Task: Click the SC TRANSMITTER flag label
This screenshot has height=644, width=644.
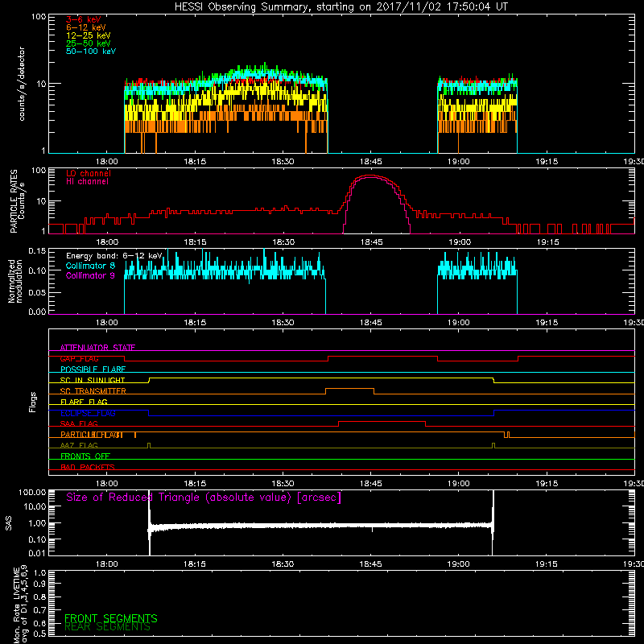Action: (x=93, y=391)
